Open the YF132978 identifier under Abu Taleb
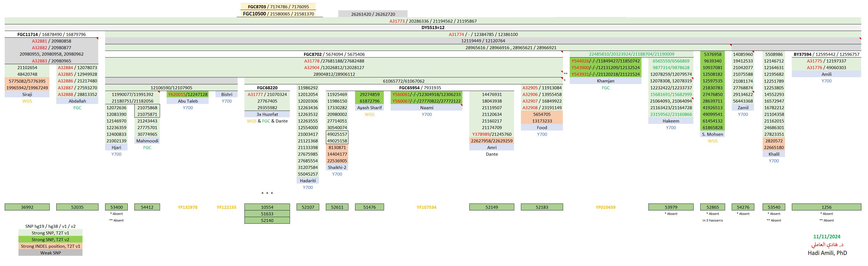This screenshot has height=266, width=868. click(187, 207)
